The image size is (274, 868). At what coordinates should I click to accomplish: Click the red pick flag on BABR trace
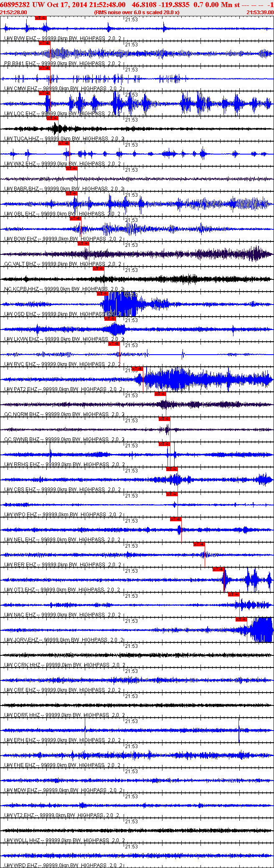pos(72,168)
